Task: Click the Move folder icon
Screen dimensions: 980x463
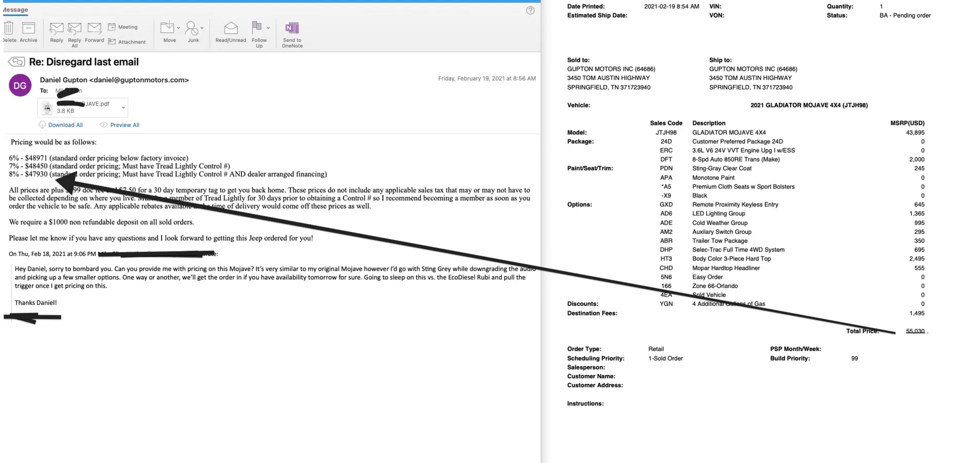Action: (x=167, y=27)
